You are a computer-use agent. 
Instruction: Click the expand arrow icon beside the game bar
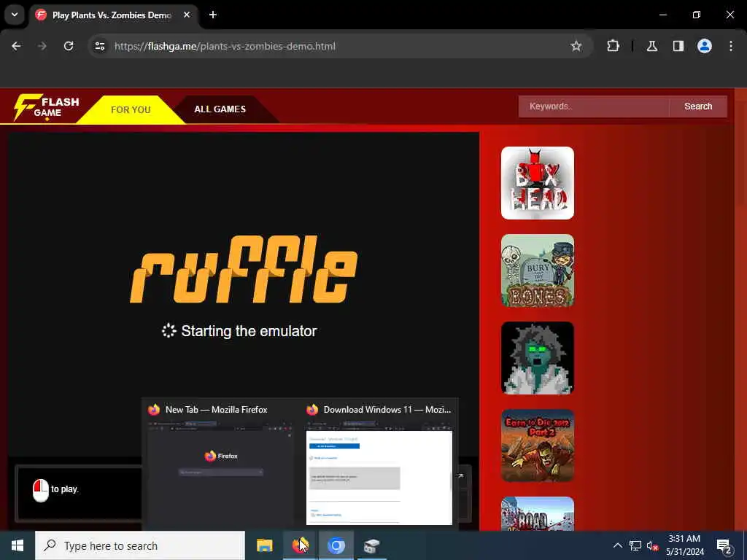(x=460, y=475)
